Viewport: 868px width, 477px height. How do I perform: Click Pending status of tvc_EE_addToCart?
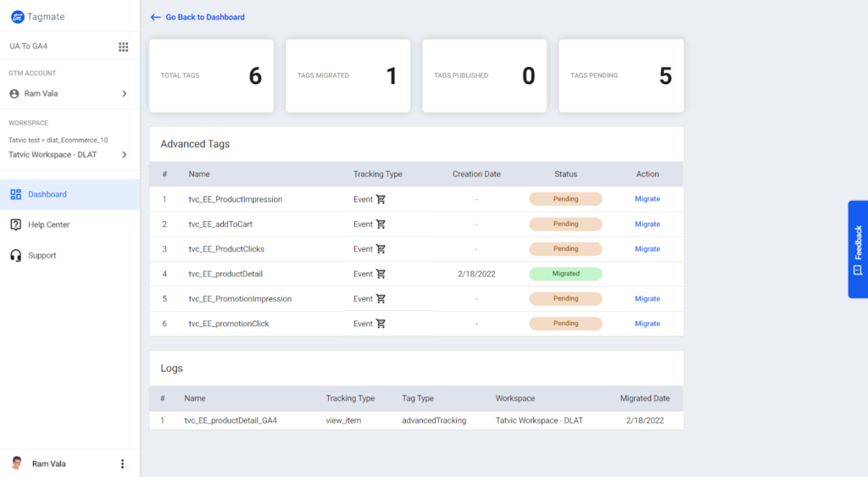[x=565, y=225]
